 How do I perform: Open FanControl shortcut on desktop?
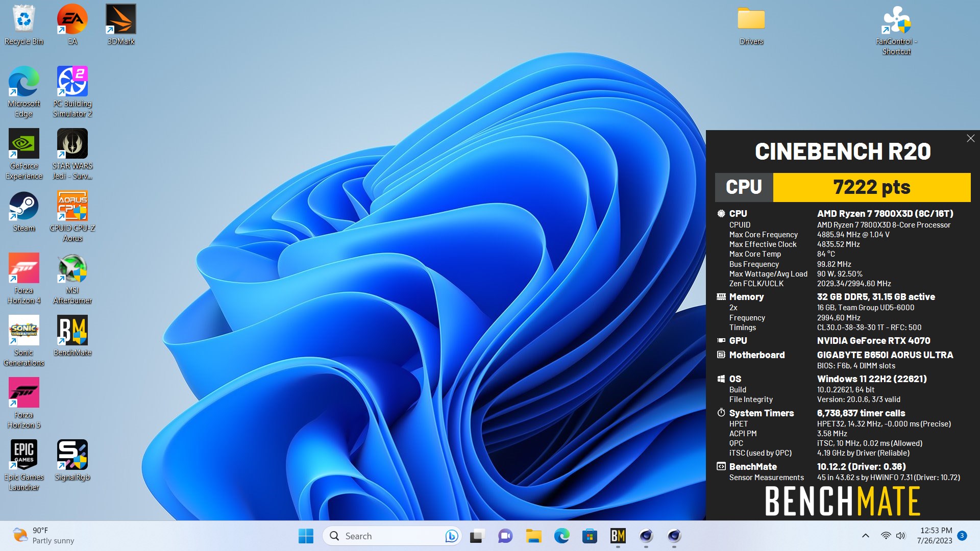(x=896, y=30)
